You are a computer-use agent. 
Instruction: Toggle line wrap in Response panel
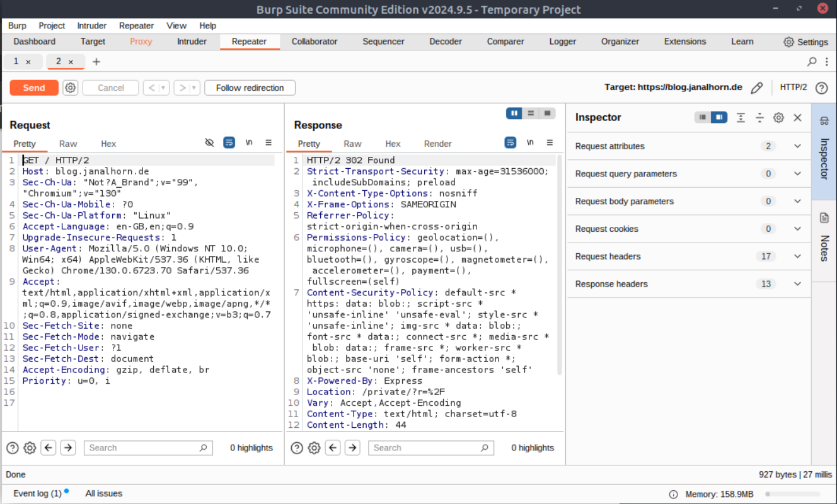click(511, 143)
